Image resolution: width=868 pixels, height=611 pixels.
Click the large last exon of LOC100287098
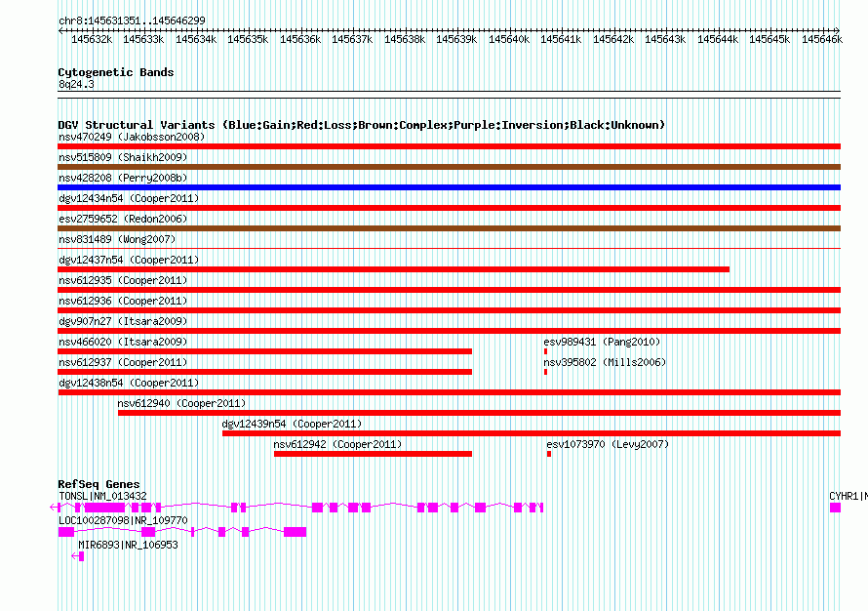pos(296,532)
